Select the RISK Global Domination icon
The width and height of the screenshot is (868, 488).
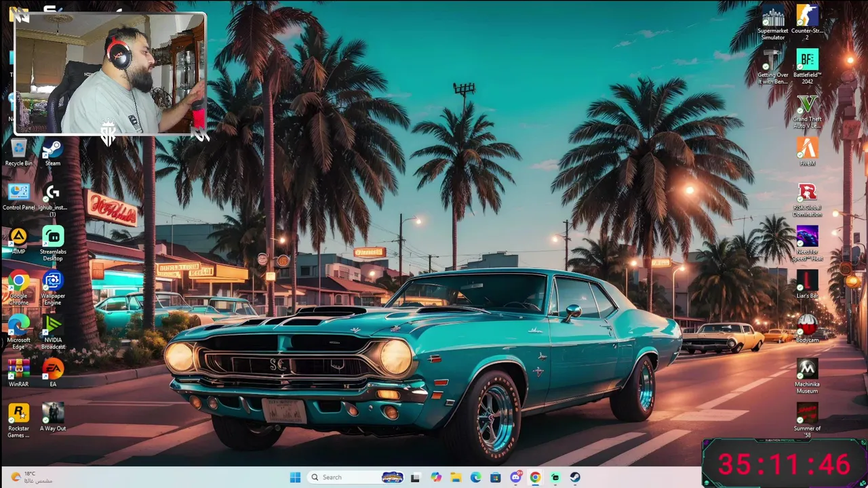tap(807, 200)
